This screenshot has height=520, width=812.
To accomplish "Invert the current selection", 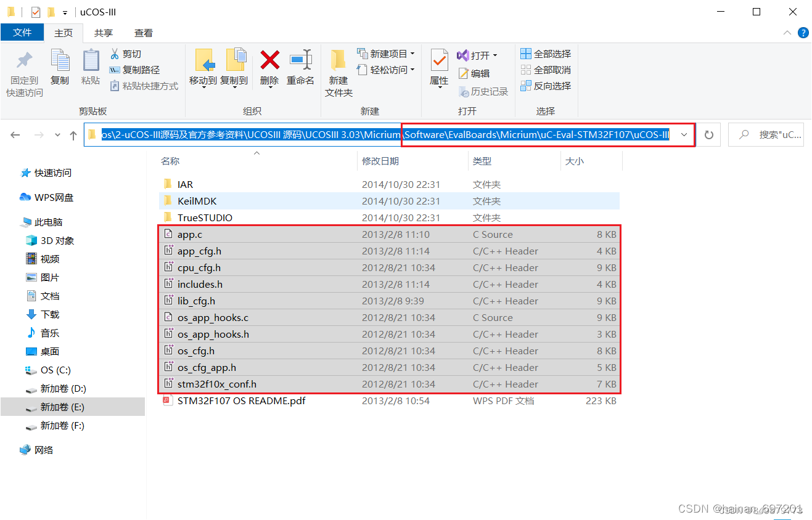I will (546, 86).
